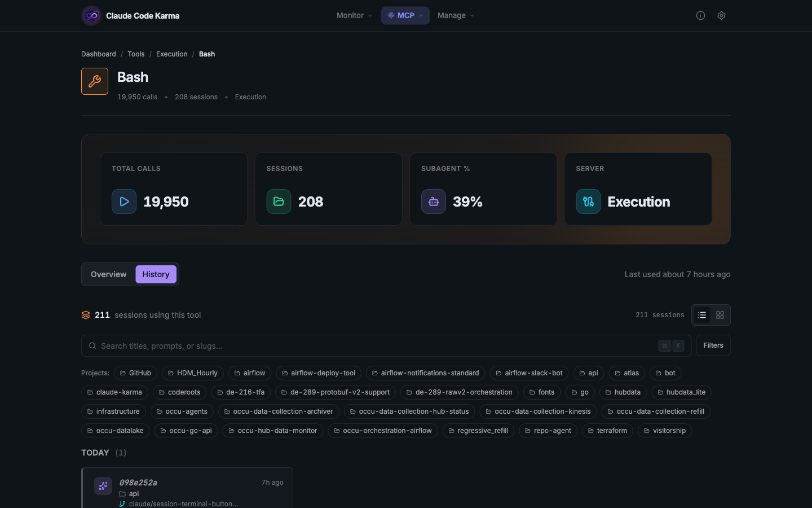
Task: Toggle the GitHub project filter
Action: coord(135,373)
